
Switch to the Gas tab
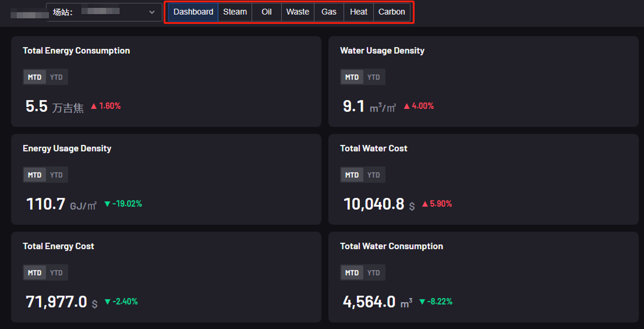pos(328,12)
